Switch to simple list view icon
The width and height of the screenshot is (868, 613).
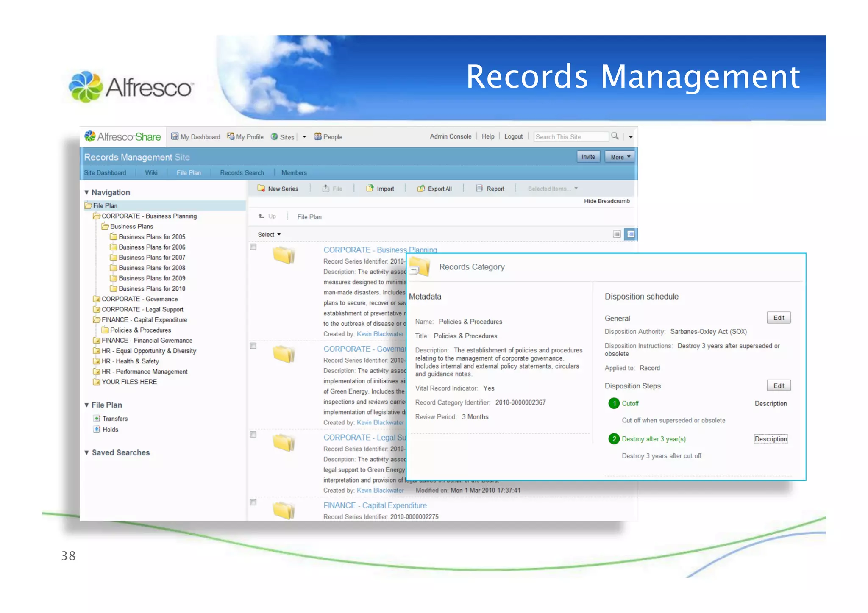click(617, 234)
